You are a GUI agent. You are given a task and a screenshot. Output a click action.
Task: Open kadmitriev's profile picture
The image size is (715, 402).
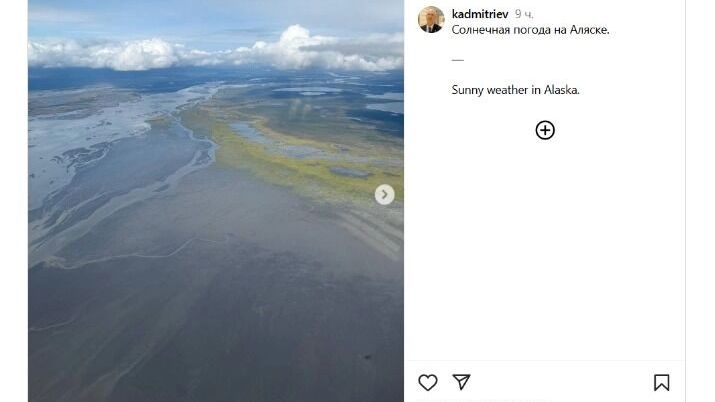pos(431,20)
